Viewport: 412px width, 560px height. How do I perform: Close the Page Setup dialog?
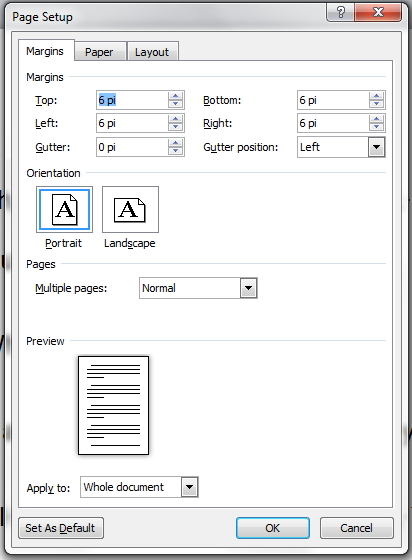[378, 13]
